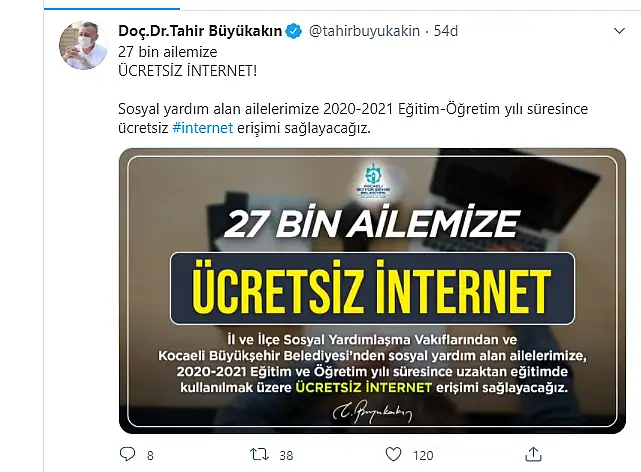Click the reply speech bubble icon
The height and width of the screenshot is (472, 641).
click(127, 454)
